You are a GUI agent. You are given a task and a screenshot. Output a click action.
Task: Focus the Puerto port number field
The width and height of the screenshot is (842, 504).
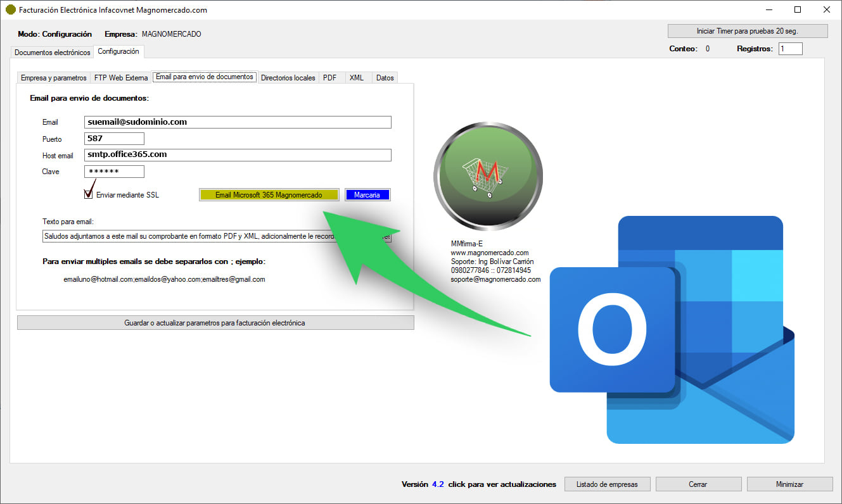coord(114,139)
